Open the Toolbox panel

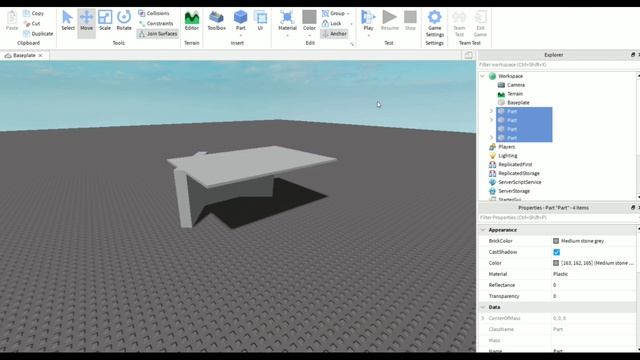pos(216,21)
